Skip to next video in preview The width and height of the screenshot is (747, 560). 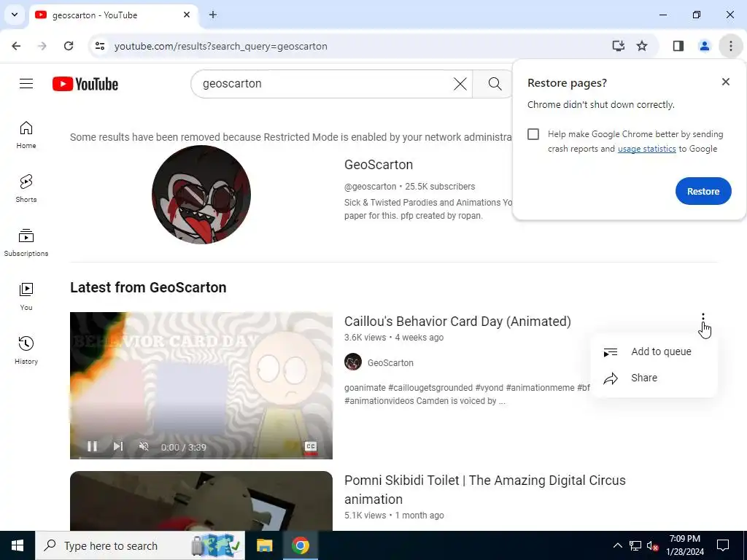click(x=118, y=446)
